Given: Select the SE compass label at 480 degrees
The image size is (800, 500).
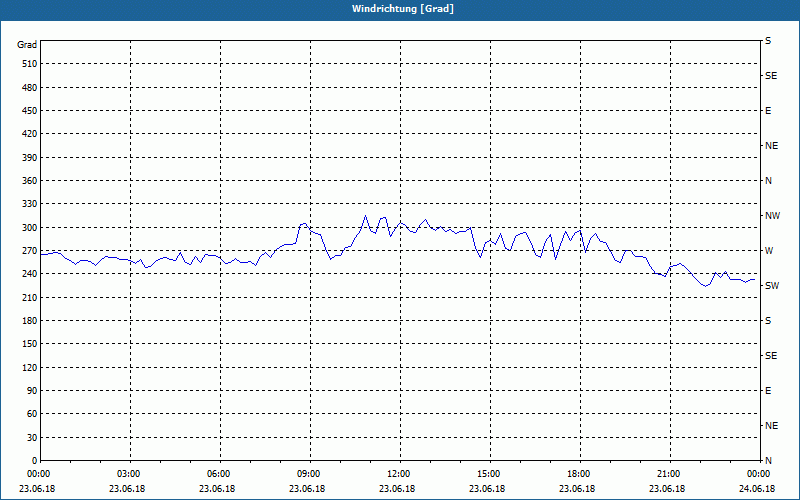Looking at the screenshot, I should click(771, 76).
